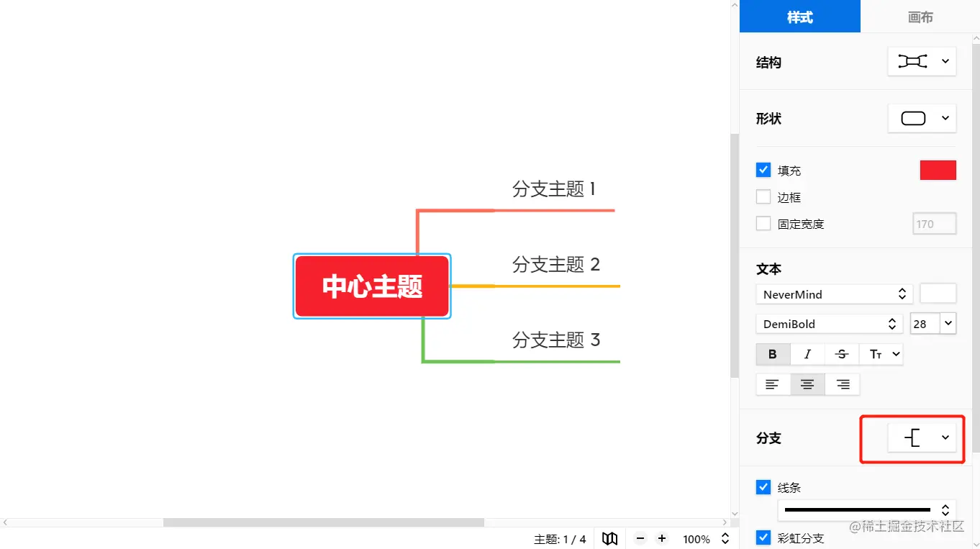Image resolution: width=980 pixels, height=549 pixels.
Task: Open the 形状 shape dropdown
Action: (922, 119)
